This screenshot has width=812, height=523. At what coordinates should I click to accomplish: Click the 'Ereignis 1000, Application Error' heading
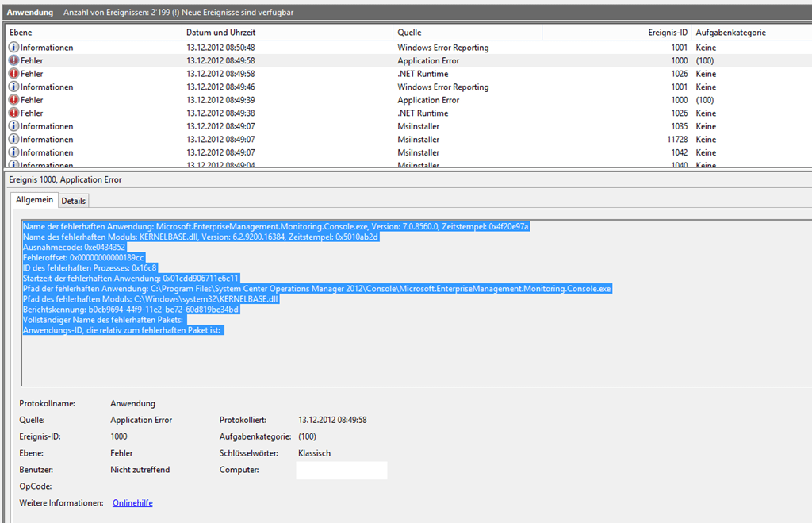[65, 179]
